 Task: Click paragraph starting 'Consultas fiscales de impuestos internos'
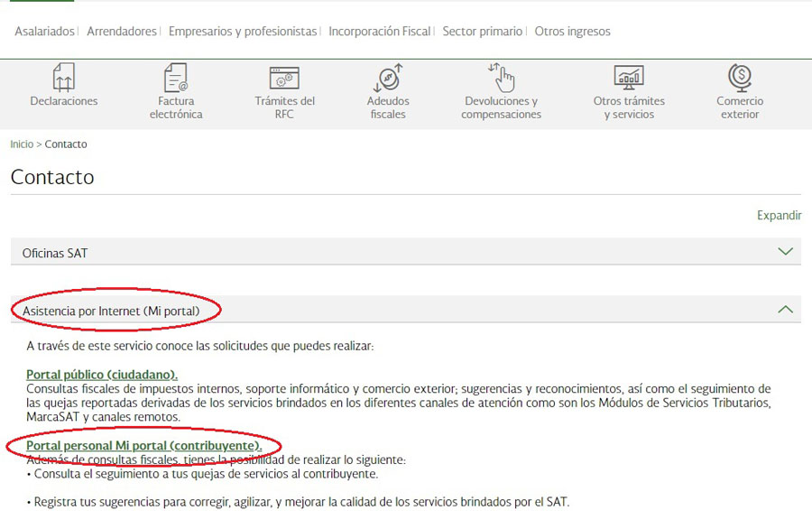399,403
